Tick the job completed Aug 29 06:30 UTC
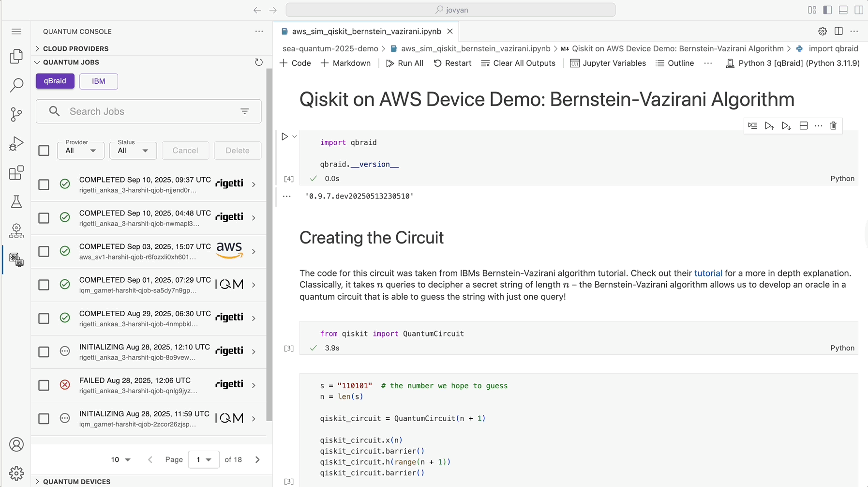868x487 pixels. coord(44,318)
